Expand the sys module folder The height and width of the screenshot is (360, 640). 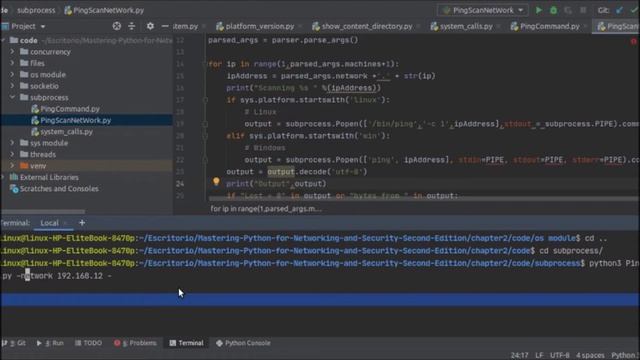coord(12,143)
